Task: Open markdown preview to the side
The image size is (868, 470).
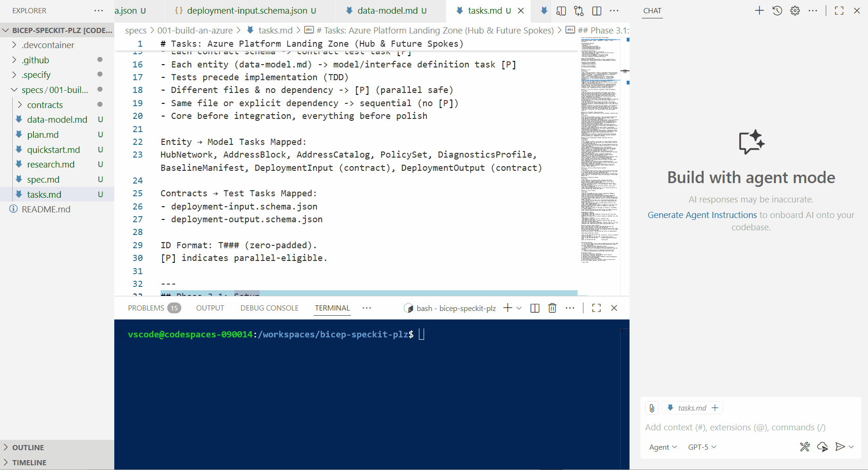Action: click(561, 11)
